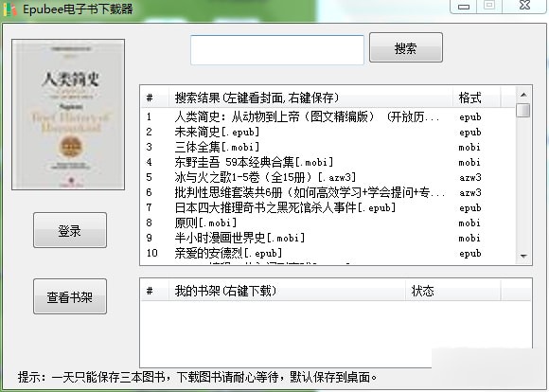The width and height of the screenshot is (549, 392).
Task: Select 日本四大推理奇书之黑死馆杀人事件 result
Action: point(329,207)
